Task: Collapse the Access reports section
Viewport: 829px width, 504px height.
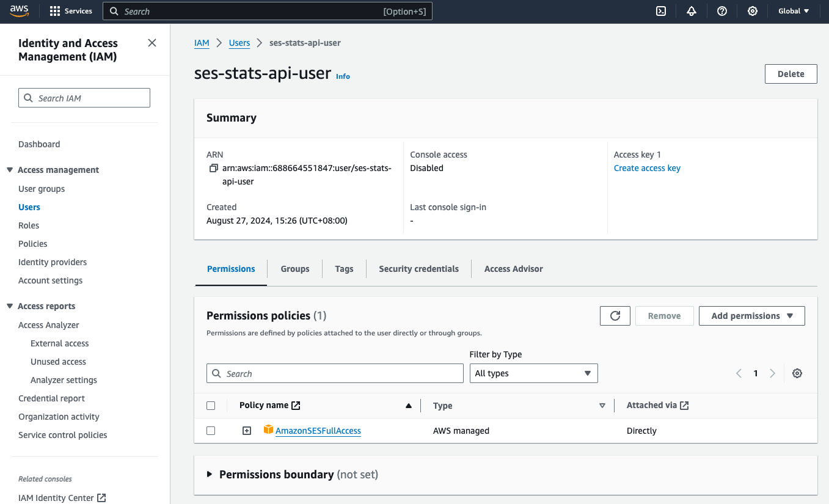Action: (x=10, y=306)
